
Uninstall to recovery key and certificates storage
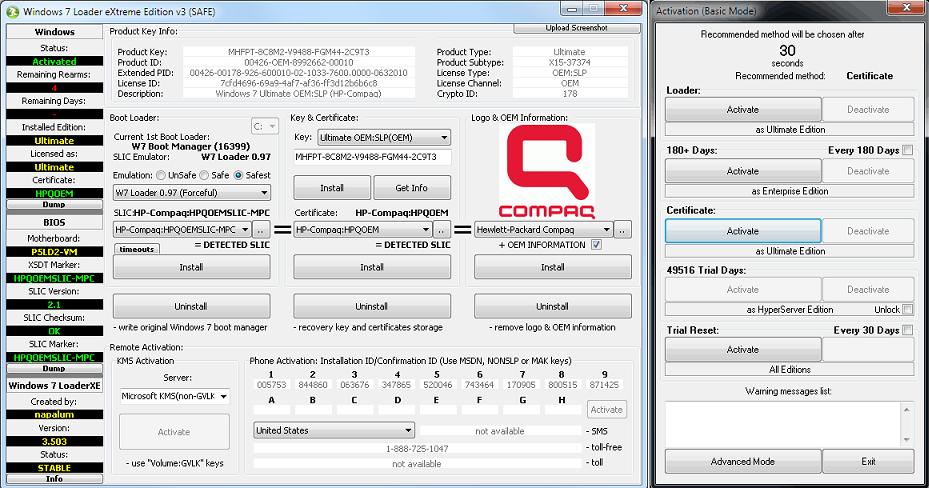tap(372, 306)
